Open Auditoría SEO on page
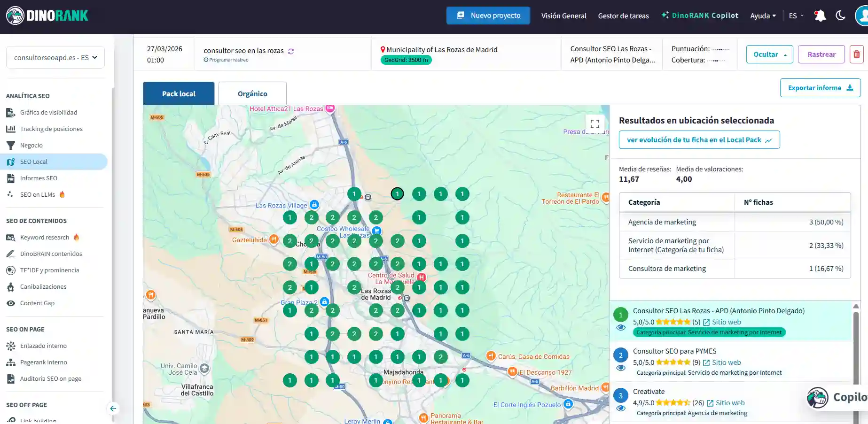 (x=50, y=378)
